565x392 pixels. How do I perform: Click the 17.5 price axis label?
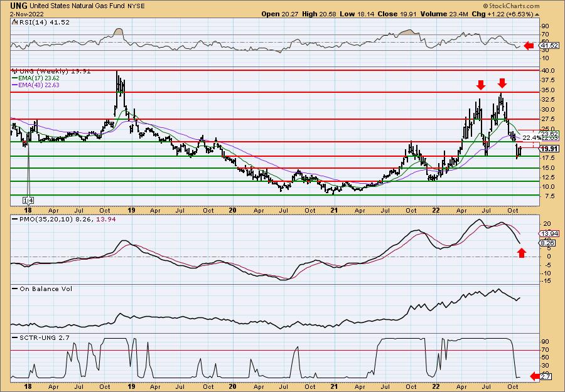(549, 158)
